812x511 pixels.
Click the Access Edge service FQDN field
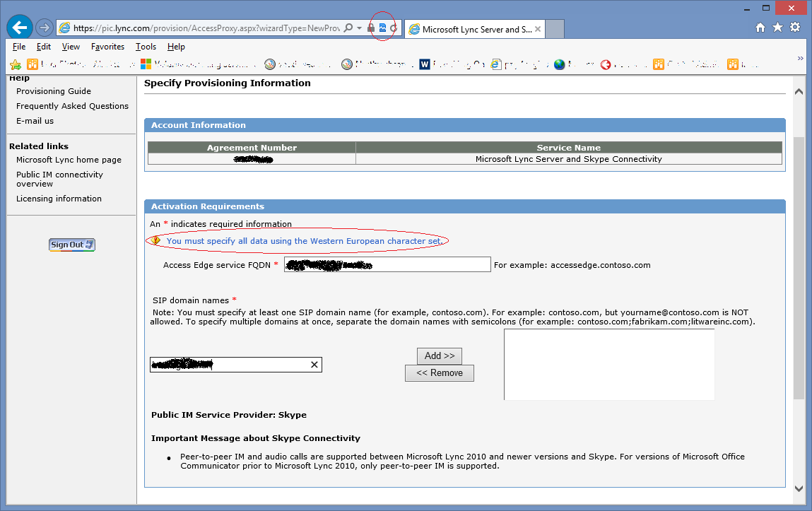pyautogui.click(x=387, y=264)
